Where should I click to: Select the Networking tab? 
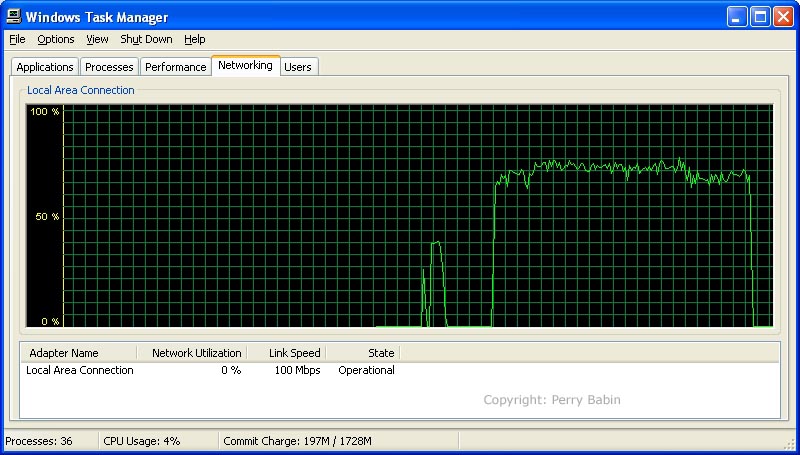coord(245,65)
